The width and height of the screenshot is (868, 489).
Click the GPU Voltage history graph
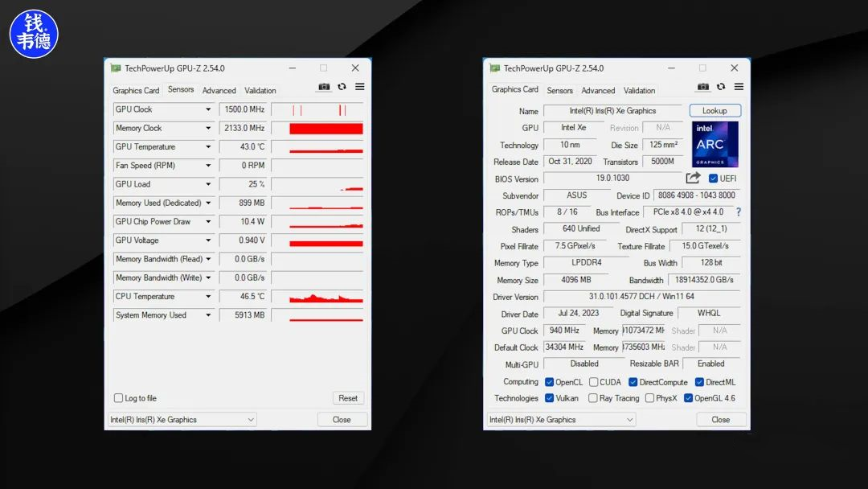(x=317, y=240)
